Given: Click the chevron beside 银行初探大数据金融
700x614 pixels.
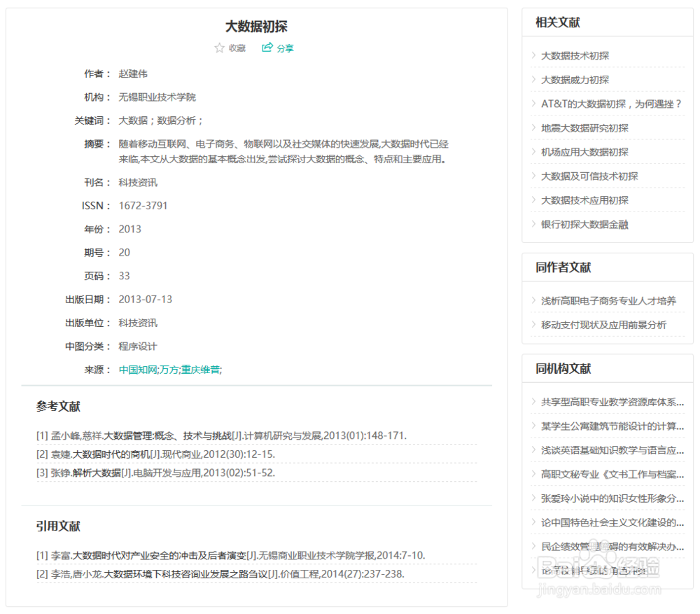Looking at the screenshot, I should coord(533,224).
